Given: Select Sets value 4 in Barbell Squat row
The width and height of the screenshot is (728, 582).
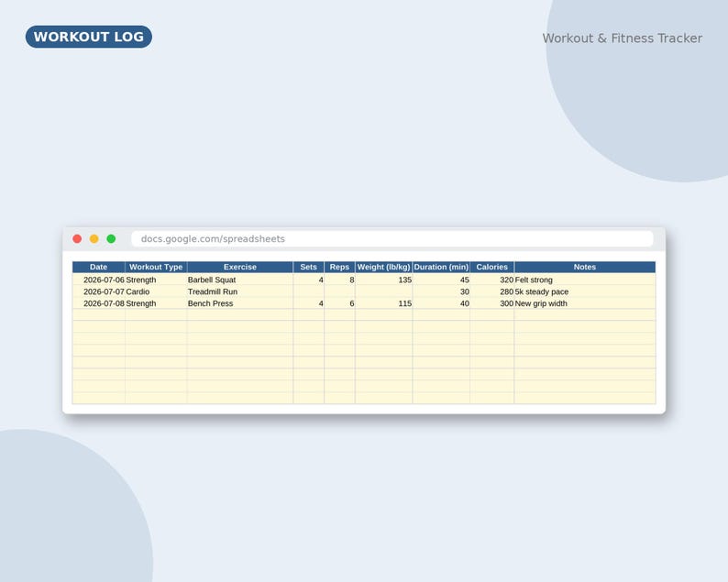Looking at the screenshot, I should pos(309,280).
